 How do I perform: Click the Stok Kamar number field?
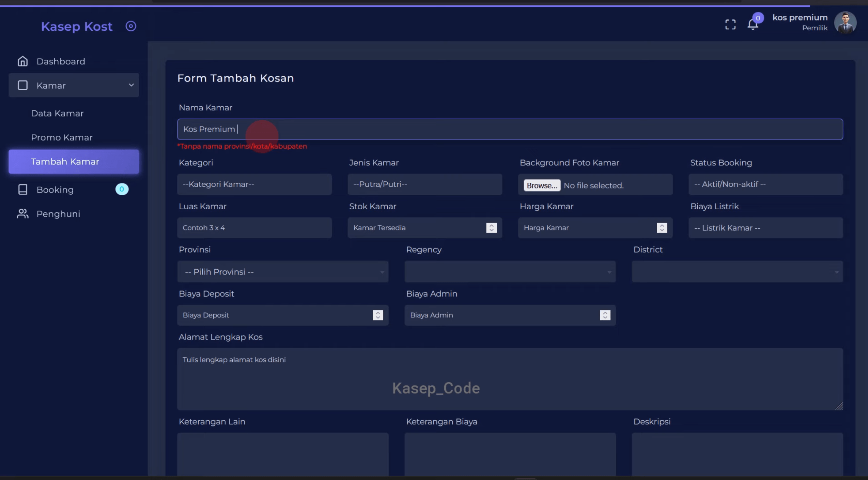pyautogui.click(x=424, y=228)
